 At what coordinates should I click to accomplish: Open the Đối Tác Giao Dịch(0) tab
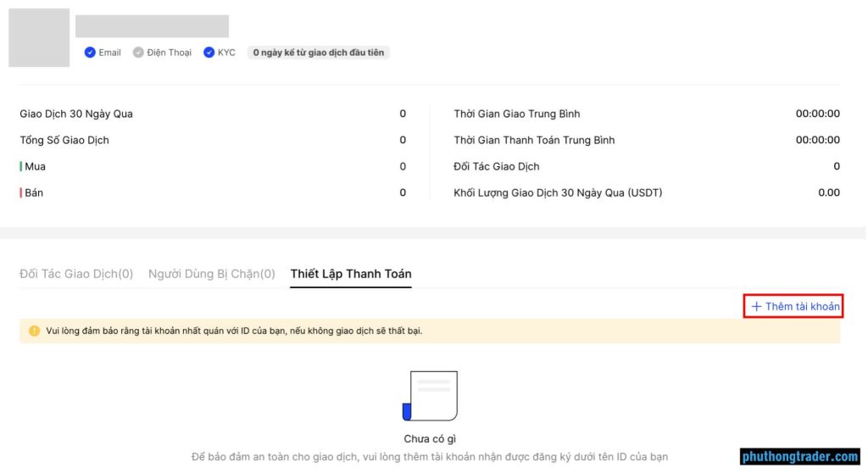(x=76, y=274)
